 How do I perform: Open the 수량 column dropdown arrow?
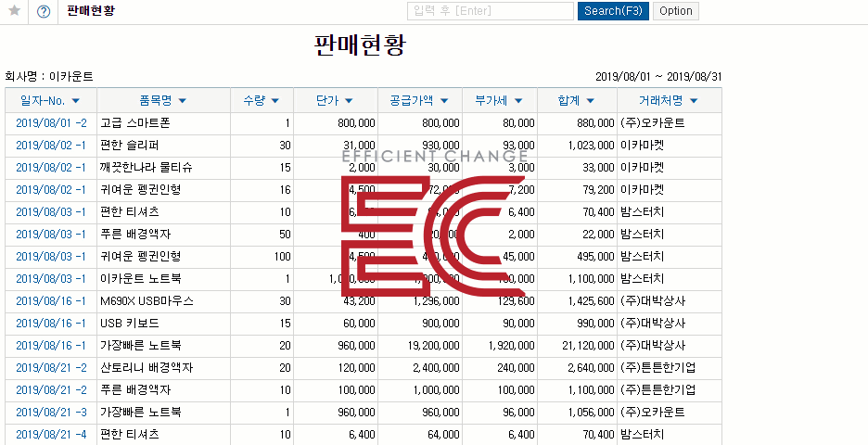click(274, 101)
